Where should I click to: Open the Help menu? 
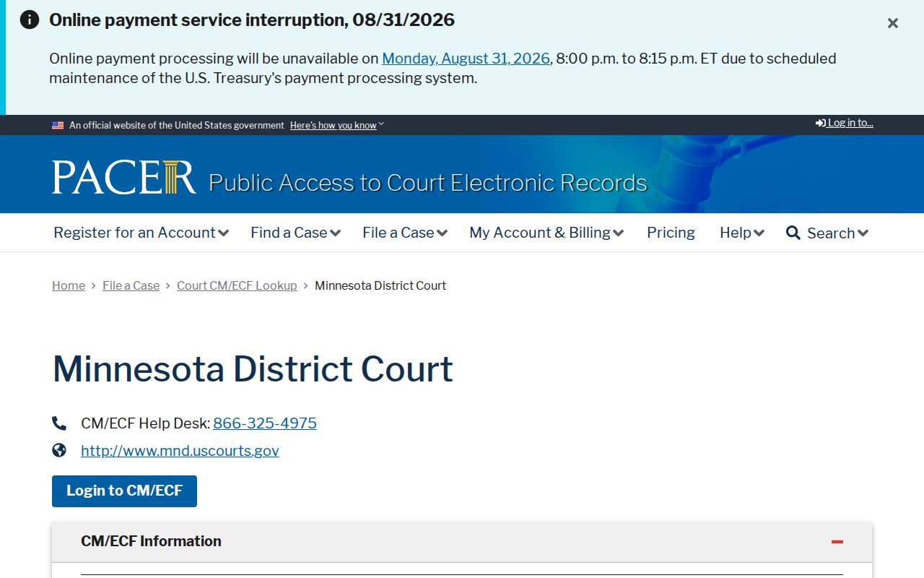(x=741, y=233)
